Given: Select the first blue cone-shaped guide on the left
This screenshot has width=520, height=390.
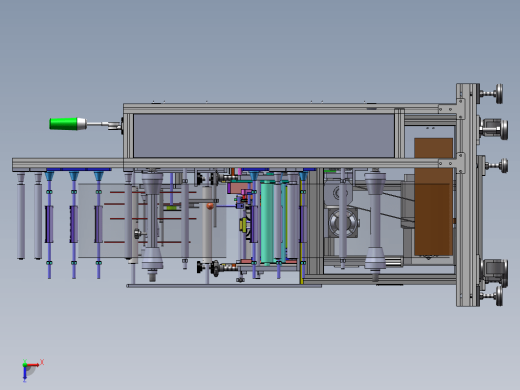Looking at the screenshot, I should tap(49, 176).
